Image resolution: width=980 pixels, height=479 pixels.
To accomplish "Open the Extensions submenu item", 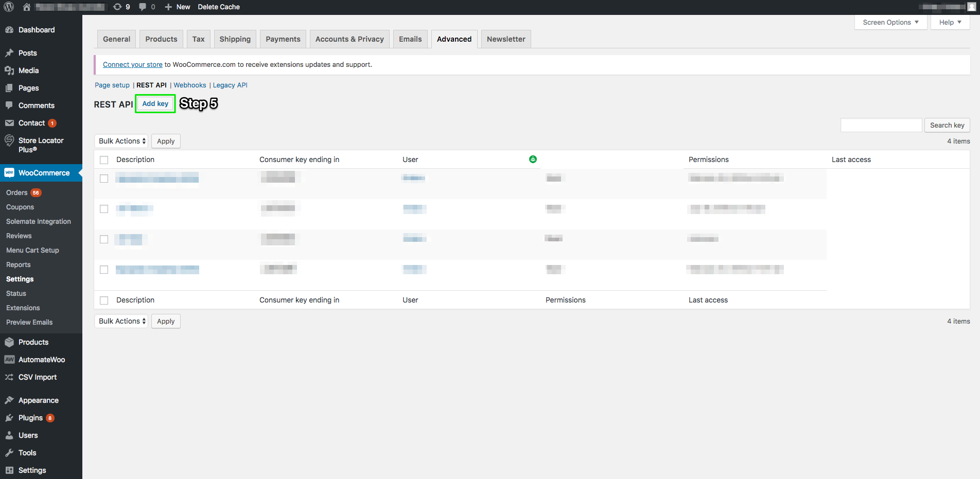I will pyautogui.click(x=23, y=308).
